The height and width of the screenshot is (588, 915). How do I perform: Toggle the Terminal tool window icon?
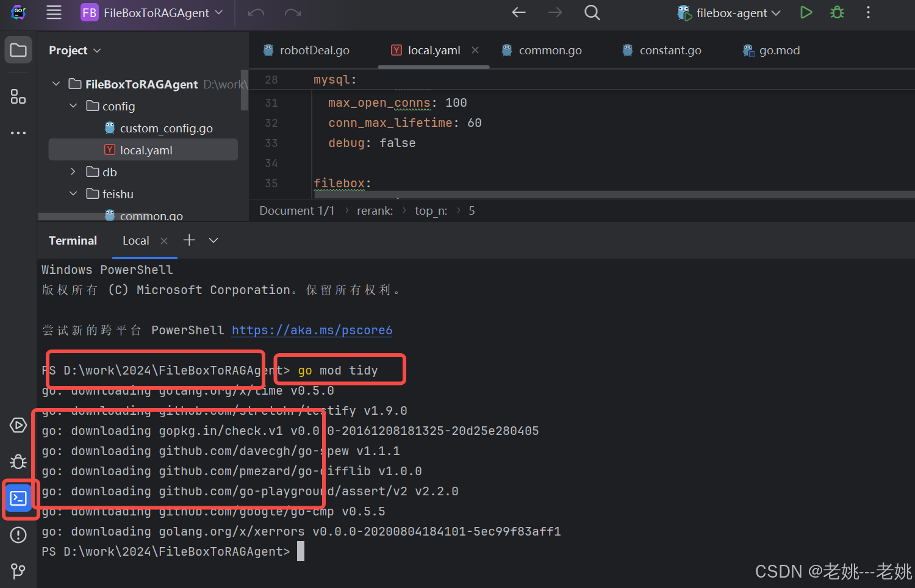tap(18, 498)
